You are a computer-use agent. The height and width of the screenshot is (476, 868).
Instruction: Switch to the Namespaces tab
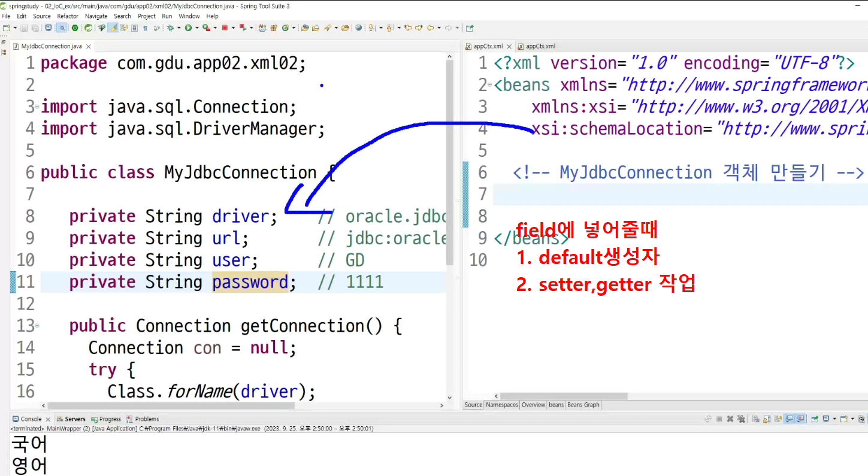tap(502, 405)
